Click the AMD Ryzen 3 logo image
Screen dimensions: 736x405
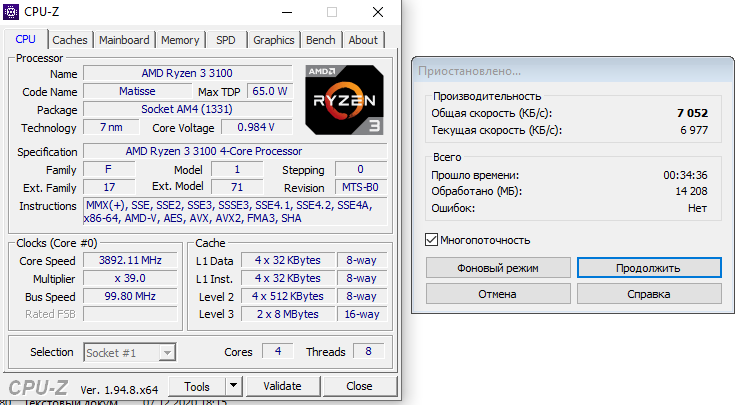pyautogui.click(x=345, y=100)
